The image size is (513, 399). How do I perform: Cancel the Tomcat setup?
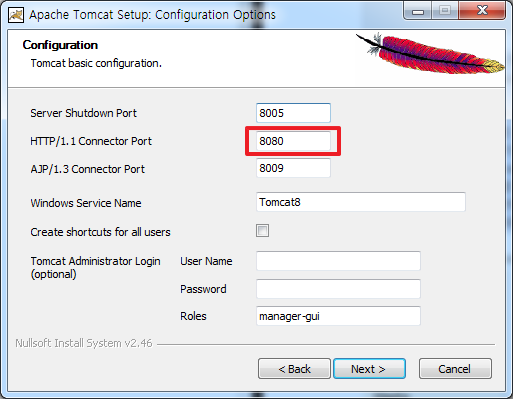455,369
